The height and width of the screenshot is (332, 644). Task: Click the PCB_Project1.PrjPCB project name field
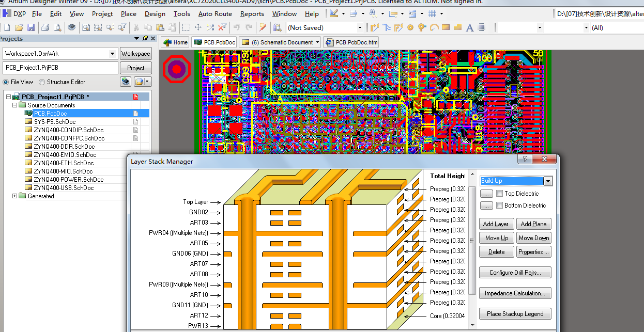(60, 68)
